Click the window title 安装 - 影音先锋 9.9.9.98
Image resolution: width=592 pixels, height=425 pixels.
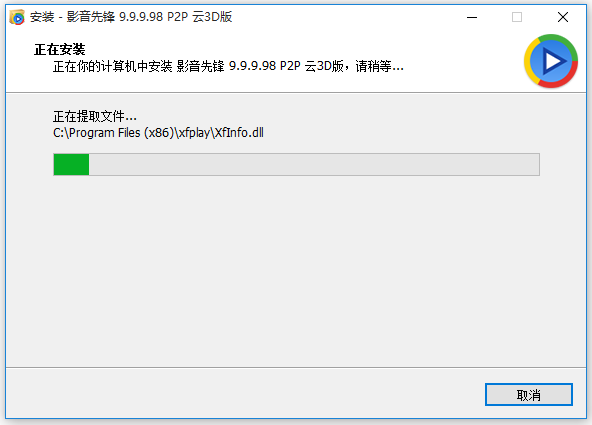(131, 17)
